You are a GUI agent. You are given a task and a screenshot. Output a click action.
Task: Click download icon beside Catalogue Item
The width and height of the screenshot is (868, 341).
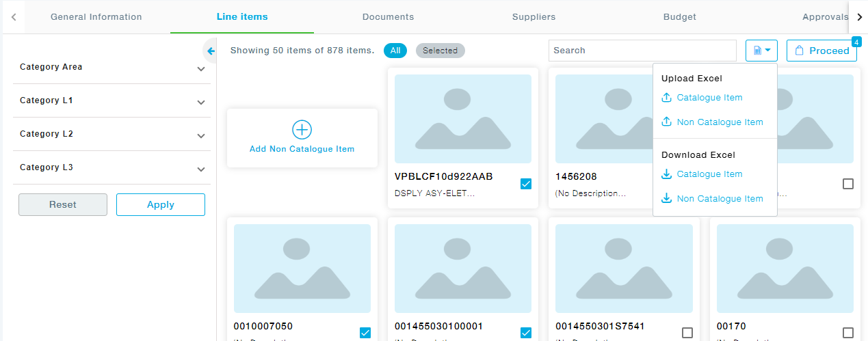pyautogui.click(x=667, y=174)
